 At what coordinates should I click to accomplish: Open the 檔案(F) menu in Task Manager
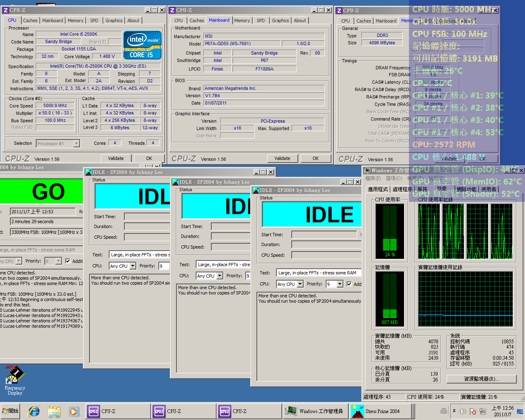click(373, 178)
